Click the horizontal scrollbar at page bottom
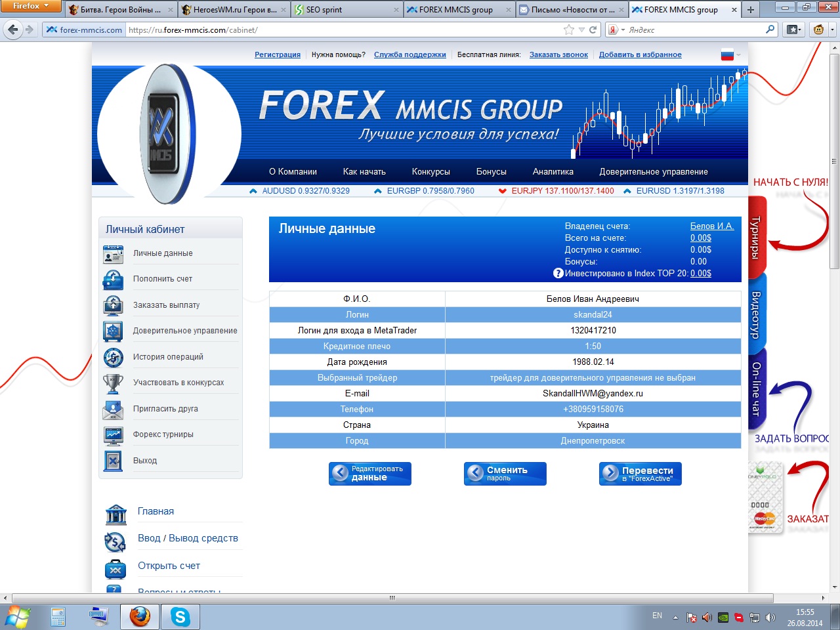This screenshot has height=630, width=840. coord(392,598)
